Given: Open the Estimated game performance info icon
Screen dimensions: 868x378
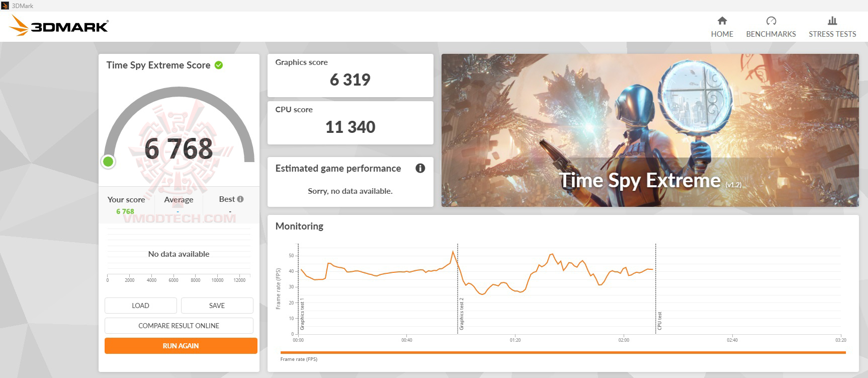Looking at the screenshot, I should [420, 168].
